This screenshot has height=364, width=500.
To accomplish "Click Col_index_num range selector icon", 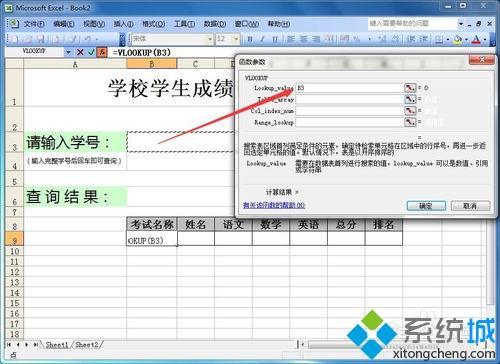I will 410,110.
